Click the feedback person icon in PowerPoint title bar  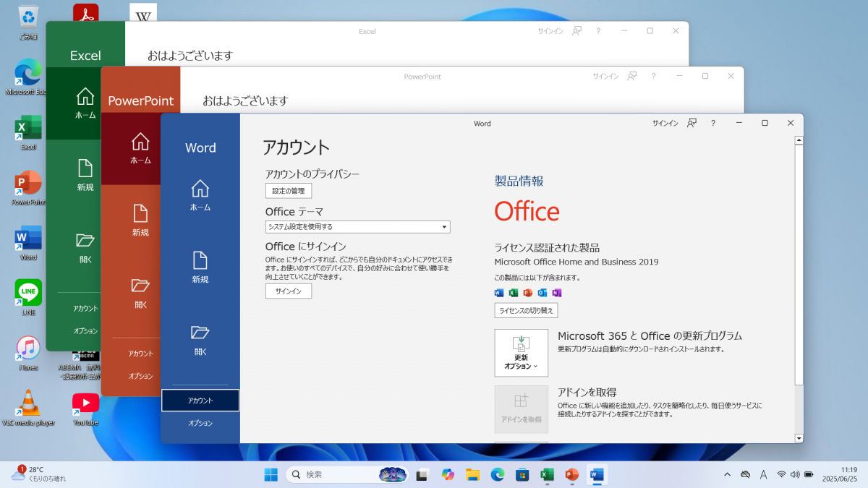632,76
